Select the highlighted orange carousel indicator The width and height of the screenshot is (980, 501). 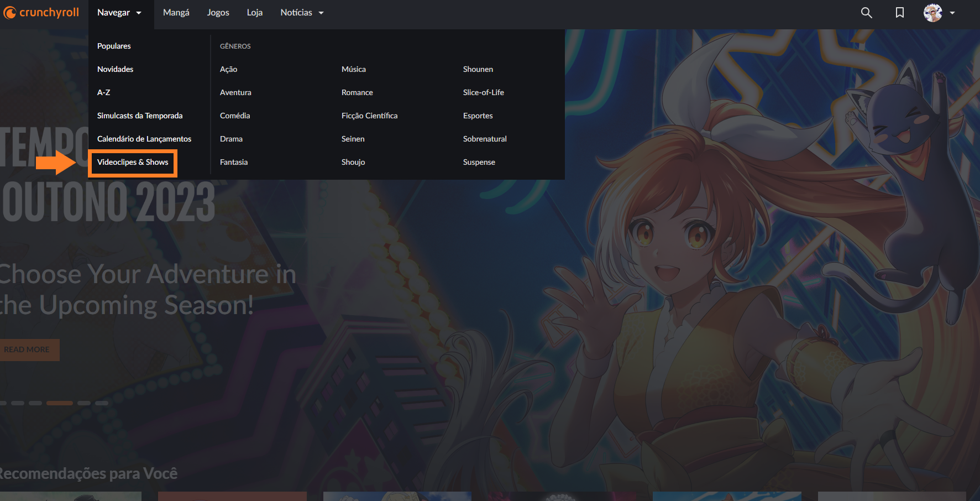coord(60,403)
